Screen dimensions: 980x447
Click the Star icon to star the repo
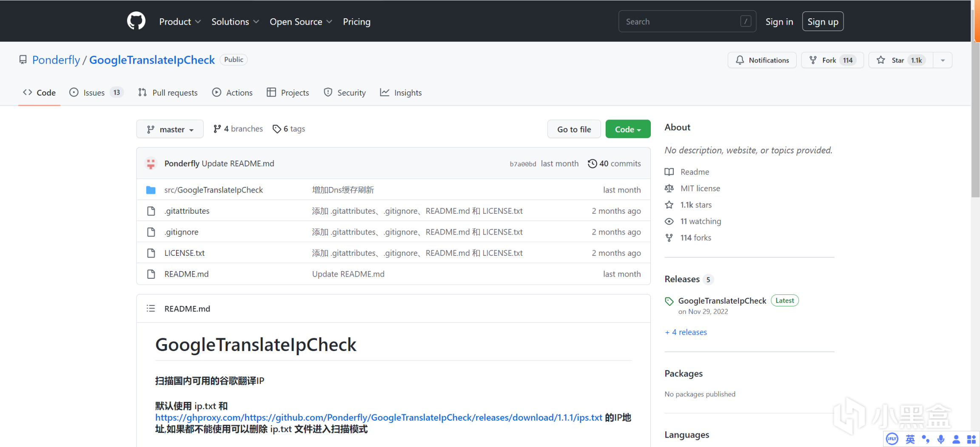(x=881, y=60)
